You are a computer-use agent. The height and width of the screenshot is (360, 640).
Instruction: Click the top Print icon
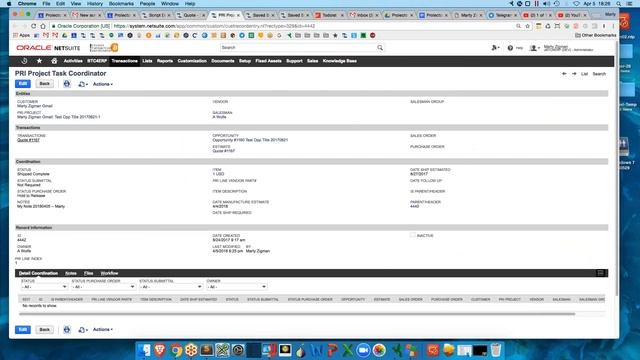click(x=67, y=84)
